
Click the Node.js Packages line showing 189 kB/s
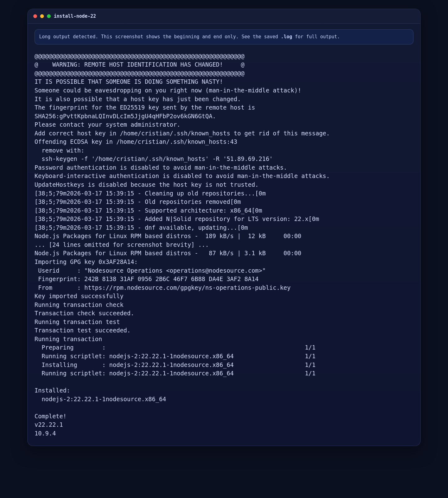pyautogui.click(x=168, y=236)
